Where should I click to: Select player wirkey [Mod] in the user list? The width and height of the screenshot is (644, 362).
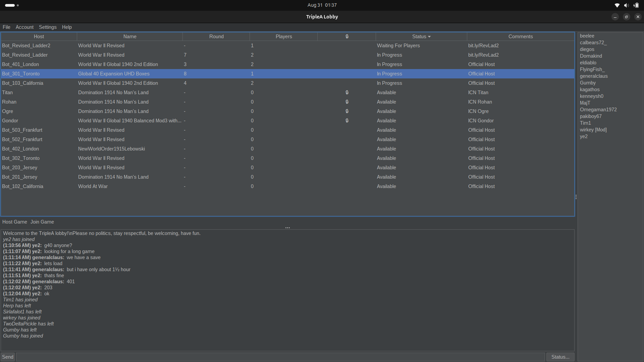(x=593, y=130)
